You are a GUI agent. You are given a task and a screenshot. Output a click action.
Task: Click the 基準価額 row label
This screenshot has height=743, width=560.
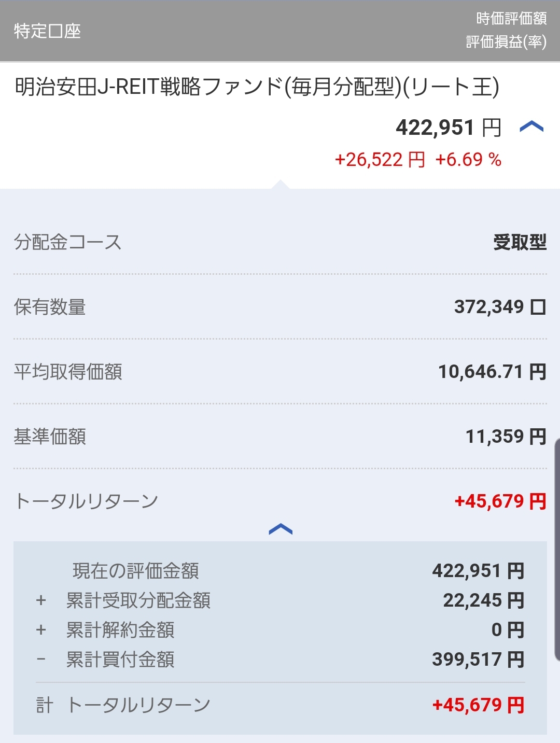pos(50,437)
